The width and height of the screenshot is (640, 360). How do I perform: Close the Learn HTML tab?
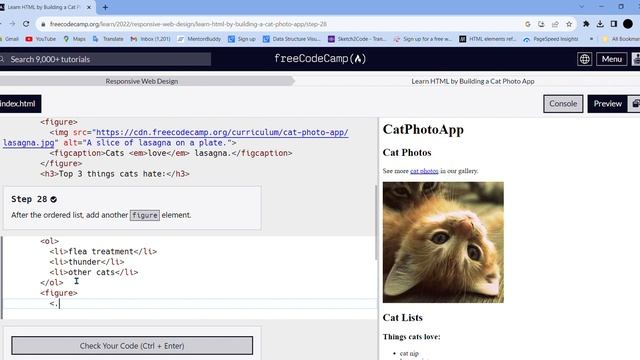pos(89,7)
